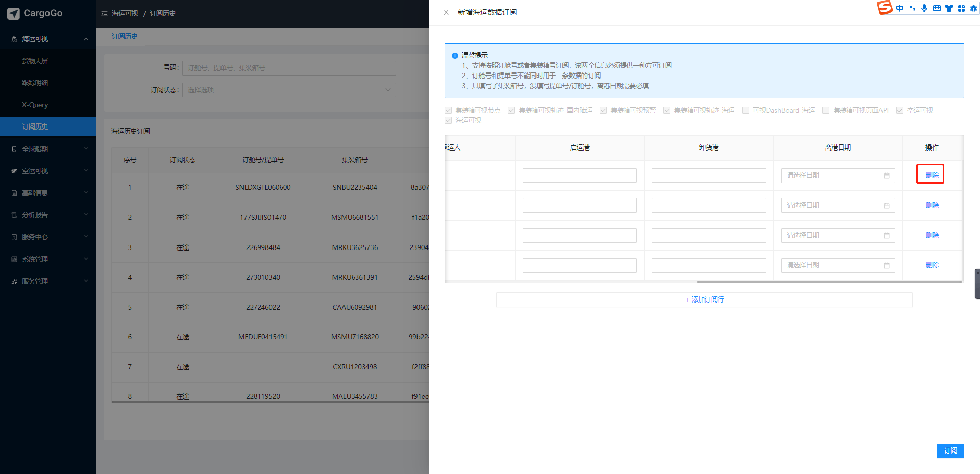Open the 订阅状态 dropdown selector
Screen dimensions: 980x474
(x=289, y=90)
